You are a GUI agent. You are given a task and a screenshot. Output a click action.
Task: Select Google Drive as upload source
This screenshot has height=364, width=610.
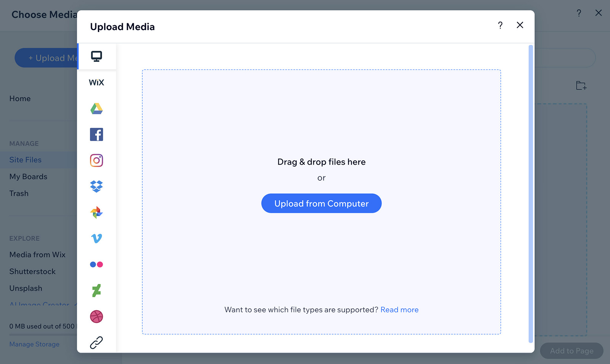96,109
